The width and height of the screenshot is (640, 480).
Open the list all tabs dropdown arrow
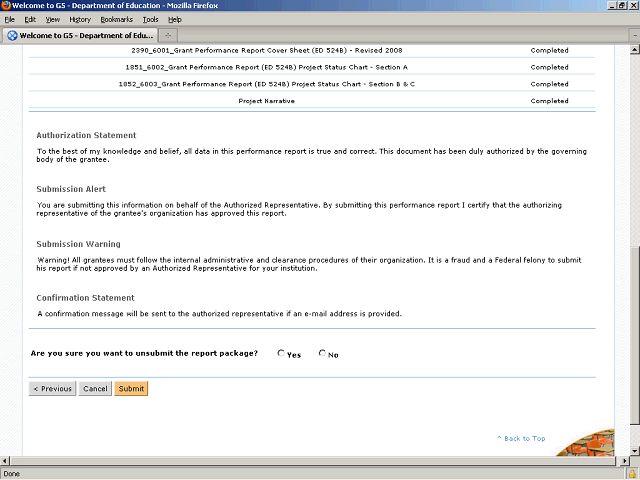[635, 36]
